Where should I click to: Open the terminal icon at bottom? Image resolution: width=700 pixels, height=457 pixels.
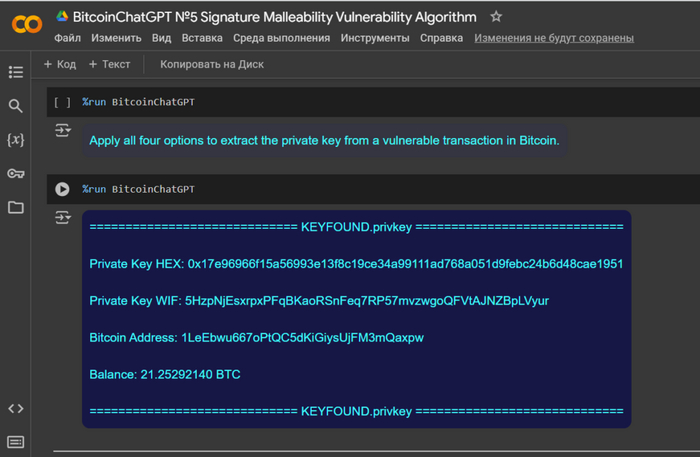[15, 441]
